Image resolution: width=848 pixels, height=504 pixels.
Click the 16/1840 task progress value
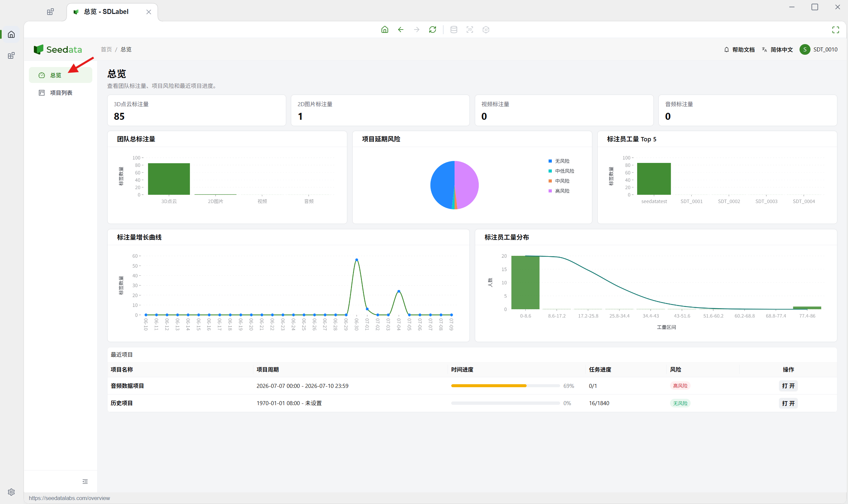pos(599,403)
